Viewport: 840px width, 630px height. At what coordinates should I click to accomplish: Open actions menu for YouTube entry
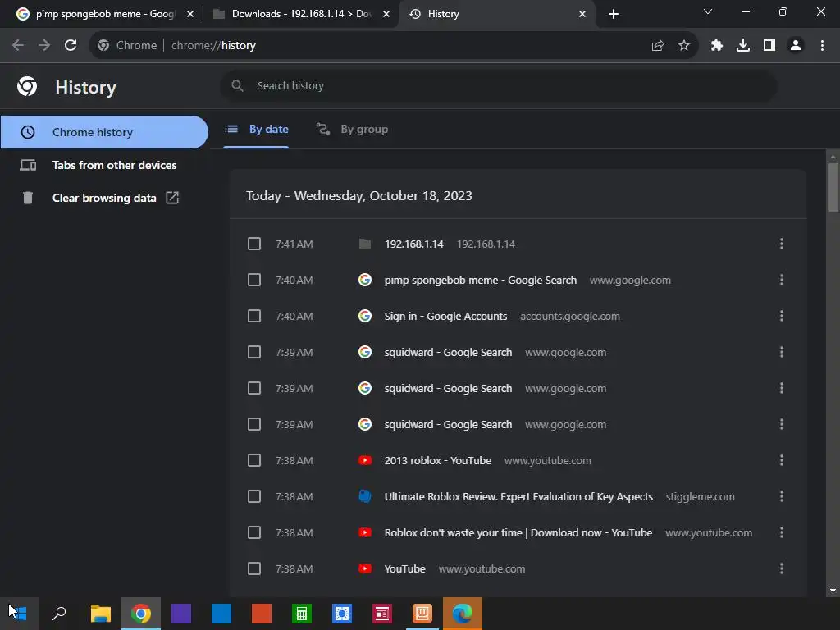click(782, 568)
